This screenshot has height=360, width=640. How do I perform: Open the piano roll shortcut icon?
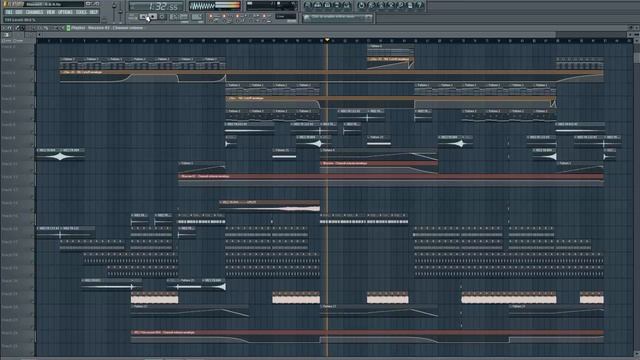click(327, 5)
